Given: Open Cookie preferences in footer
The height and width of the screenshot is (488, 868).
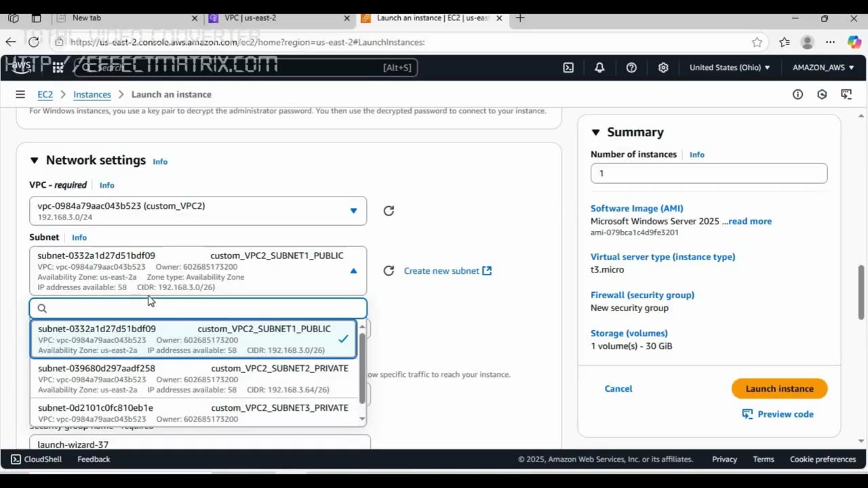Looking at the screenshot, I should [823, 459].
